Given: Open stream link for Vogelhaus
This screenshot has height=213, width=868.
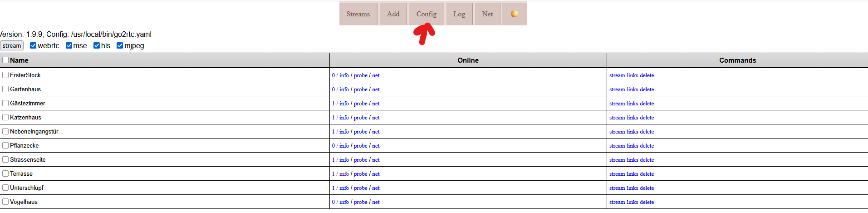Looking at the screenshot, I should click(x=617, y=202).
